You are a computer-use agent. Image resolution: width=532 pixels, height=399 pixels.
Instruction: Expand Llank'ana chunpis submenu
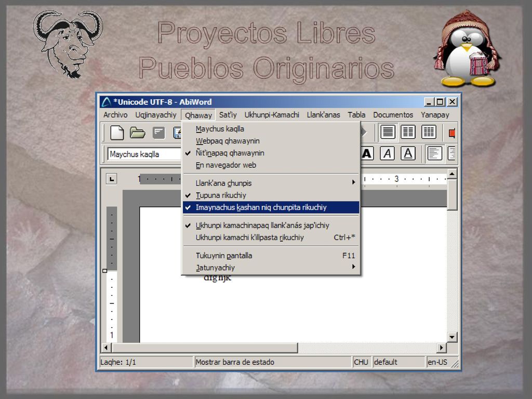(x=271, y=183)
